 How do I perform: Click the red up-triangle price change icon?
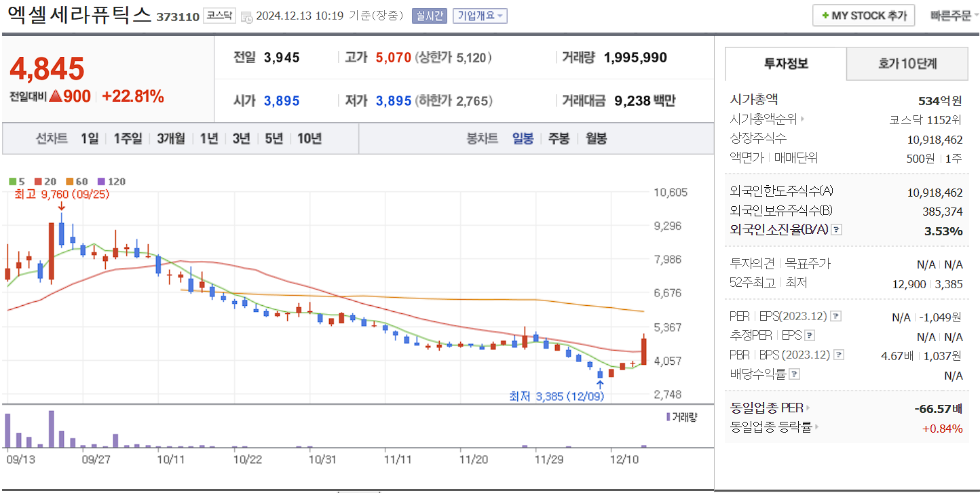click(x=56, y=97)
